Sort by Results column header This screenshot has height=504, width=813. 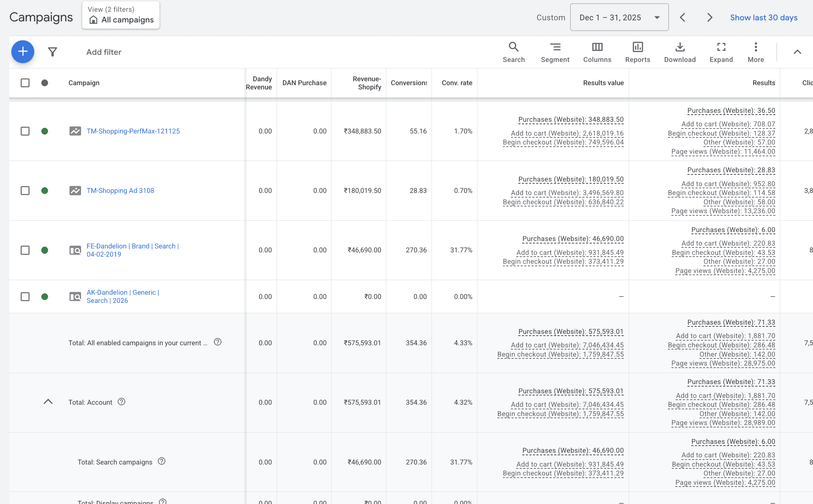pos(764,83)
